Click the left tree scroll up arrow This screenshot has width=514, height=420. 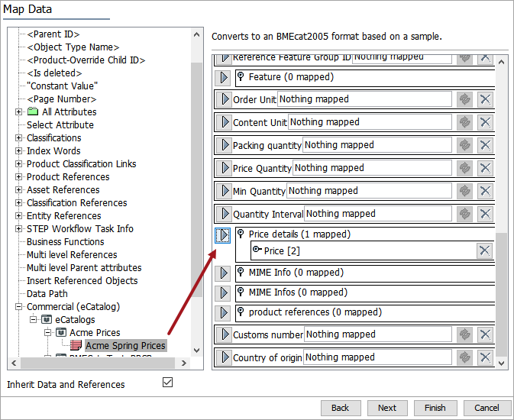197,34
